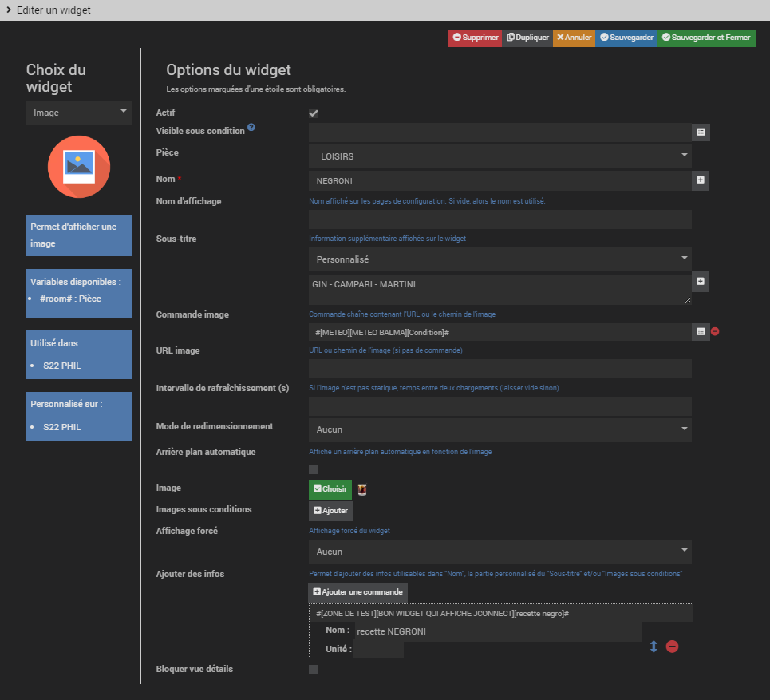Click the Dupliquer button
Image resolution: width=770 pixels, height=700 pixels.
[x=527, y=38]
